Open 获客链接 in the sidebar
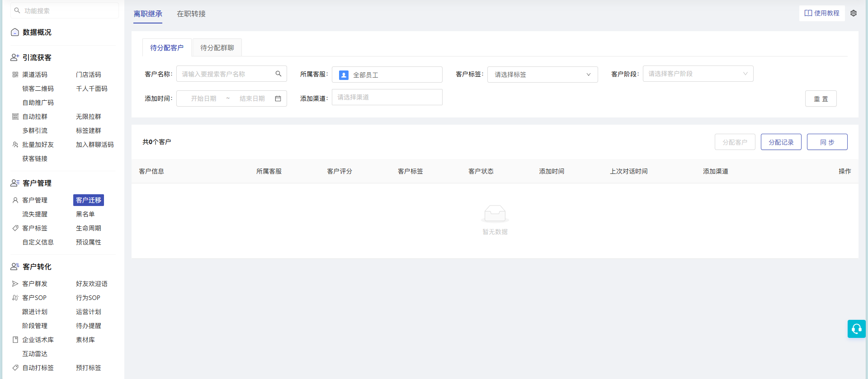Screen dimensions: 868x379 coord(35,159)
